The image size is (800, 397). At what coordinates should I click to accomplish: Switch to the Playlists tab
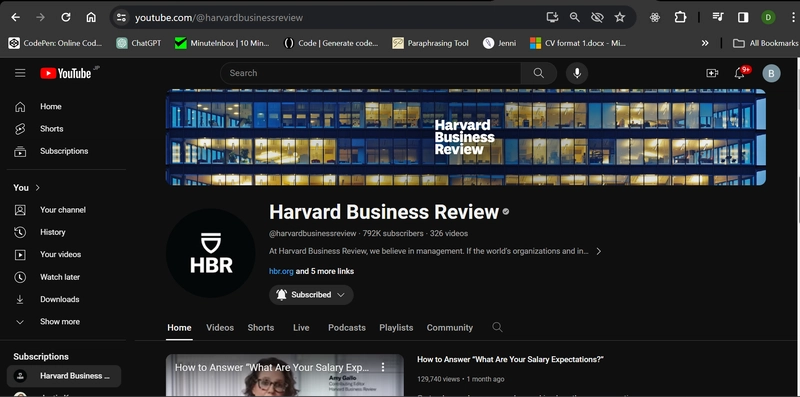click(396, 328)
